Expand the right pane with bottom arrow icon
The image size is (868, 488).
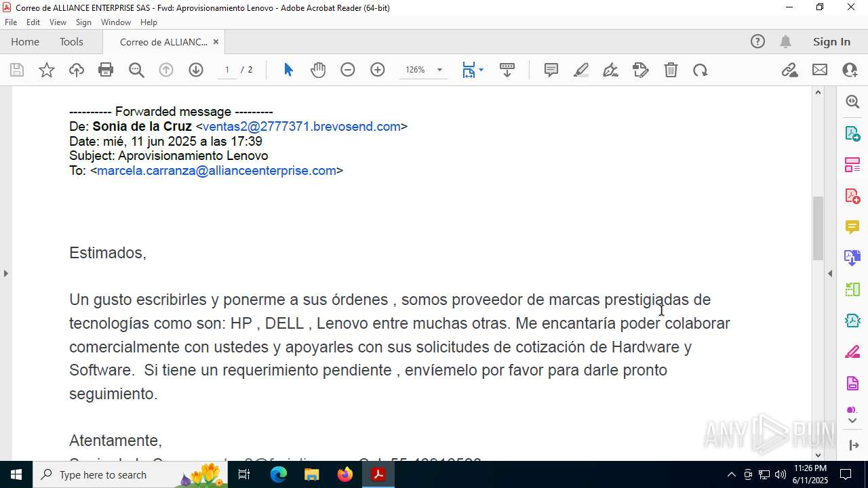(x=852, y=445)
